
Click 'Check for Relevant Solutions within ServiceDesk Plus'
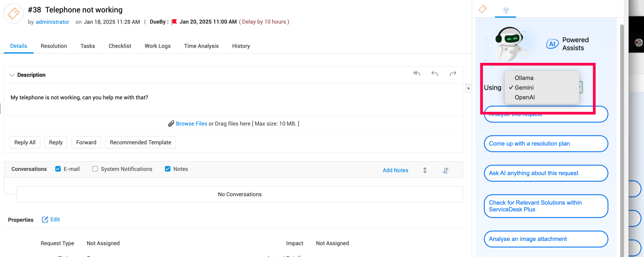coord(546,206)
